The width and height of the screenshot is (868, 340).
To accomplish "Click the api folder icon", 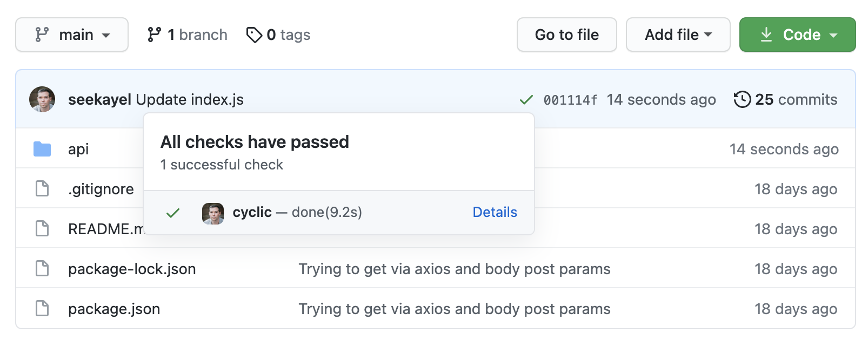I will pos(42,149).
